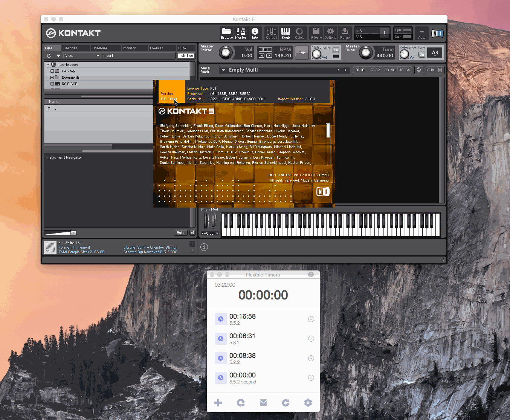Select the Files browser tab

pos(52,48)
